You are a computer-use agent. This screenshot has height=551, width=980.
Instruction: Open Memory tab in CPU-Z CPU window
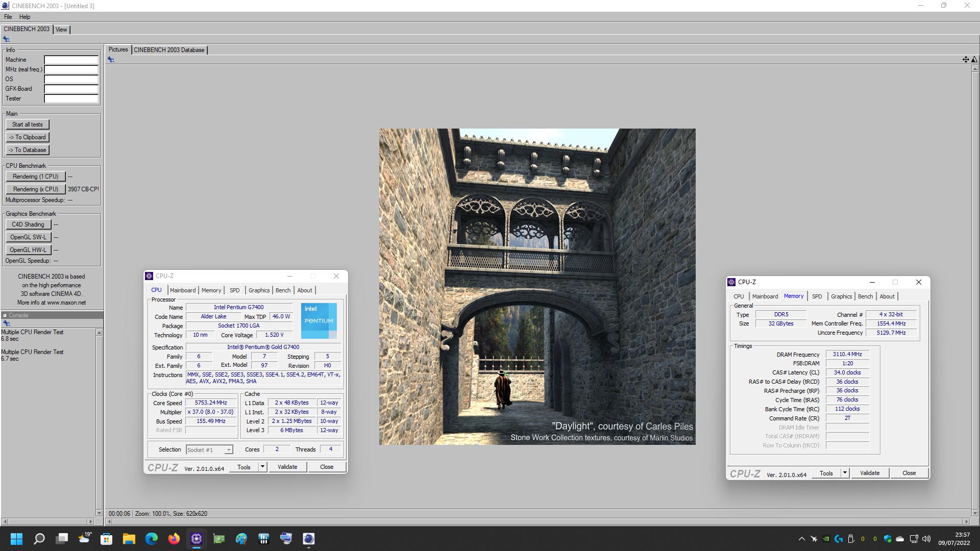tap(211, 290)
